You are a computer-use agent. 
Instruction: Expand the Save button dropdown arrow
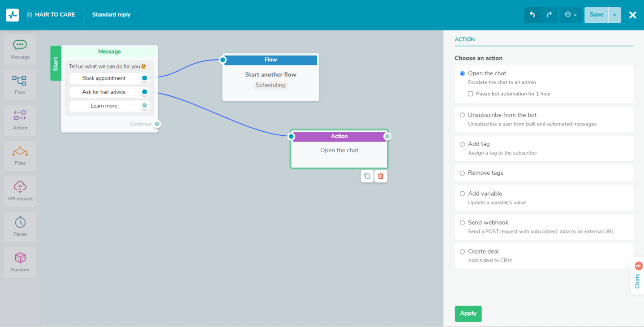(614, 15)
